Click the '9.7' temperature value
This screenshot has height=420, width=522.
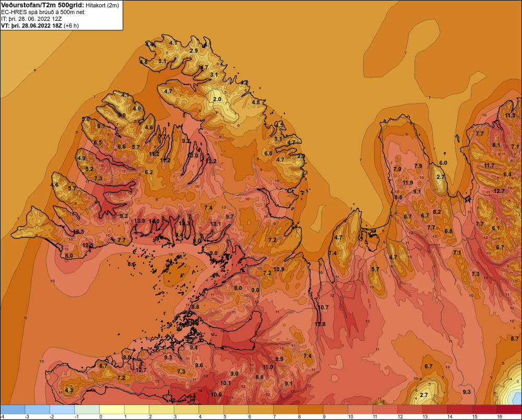(229, 217)
